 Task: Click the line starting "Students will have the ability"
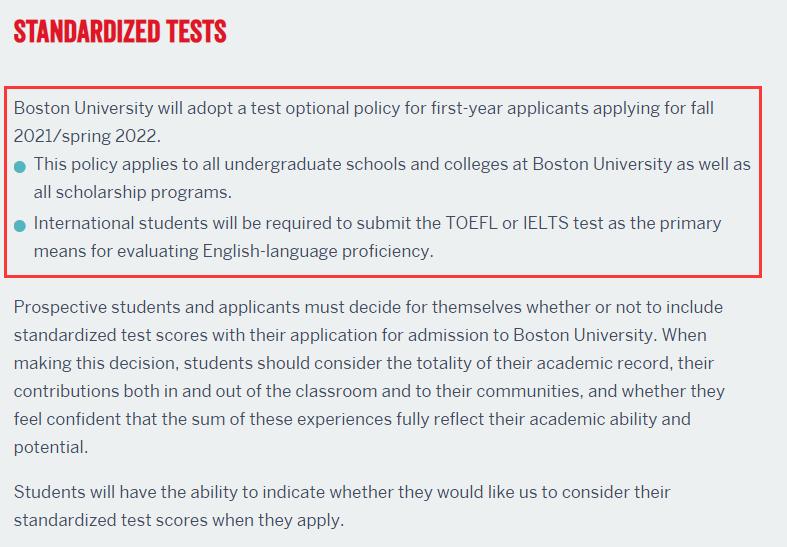[342, 492]
